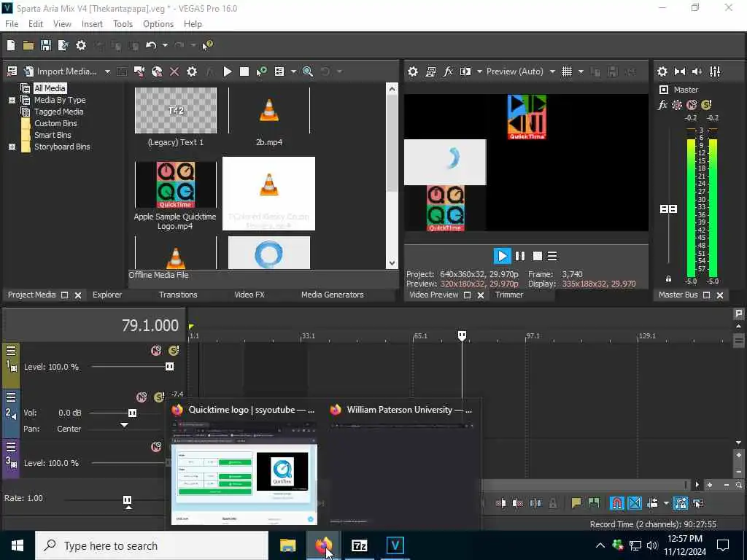Stop the video preview playback

click(538, 256)
